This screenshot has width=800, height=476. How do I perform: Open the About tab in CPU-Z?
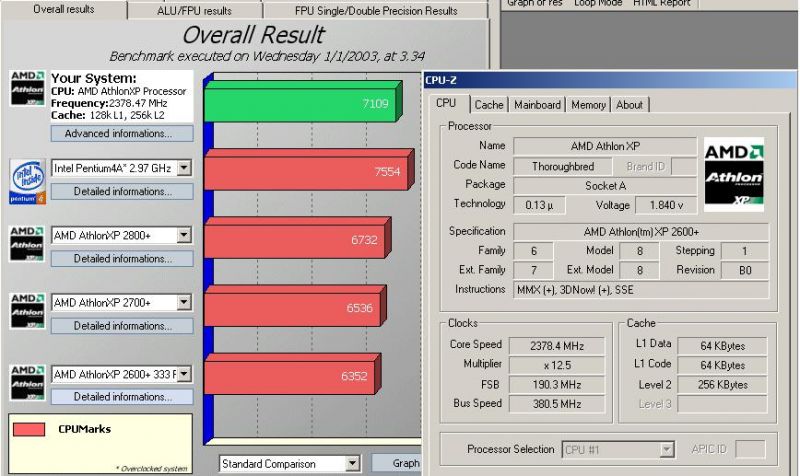(629, 105)
